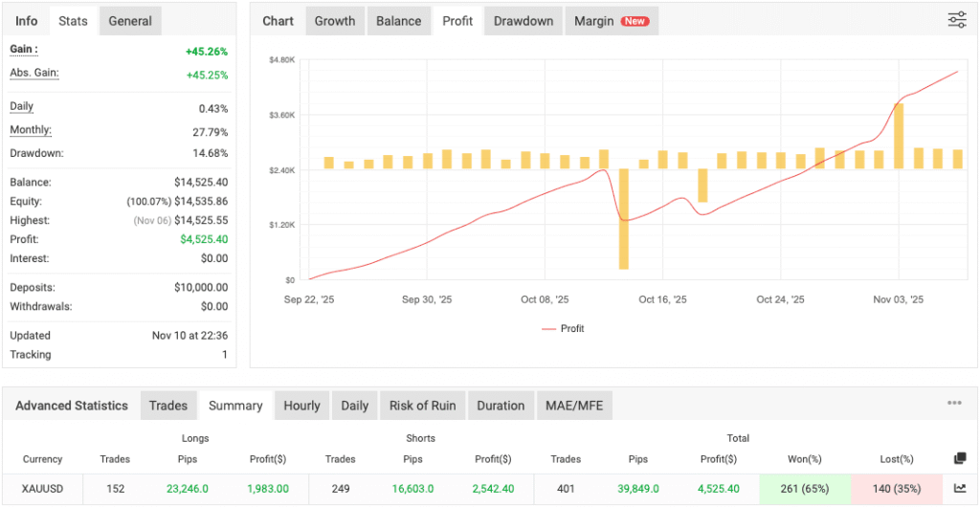Switch to the Hourly statistics tab
Viewport: 980px width, 507px height.
tap(301, 406)
